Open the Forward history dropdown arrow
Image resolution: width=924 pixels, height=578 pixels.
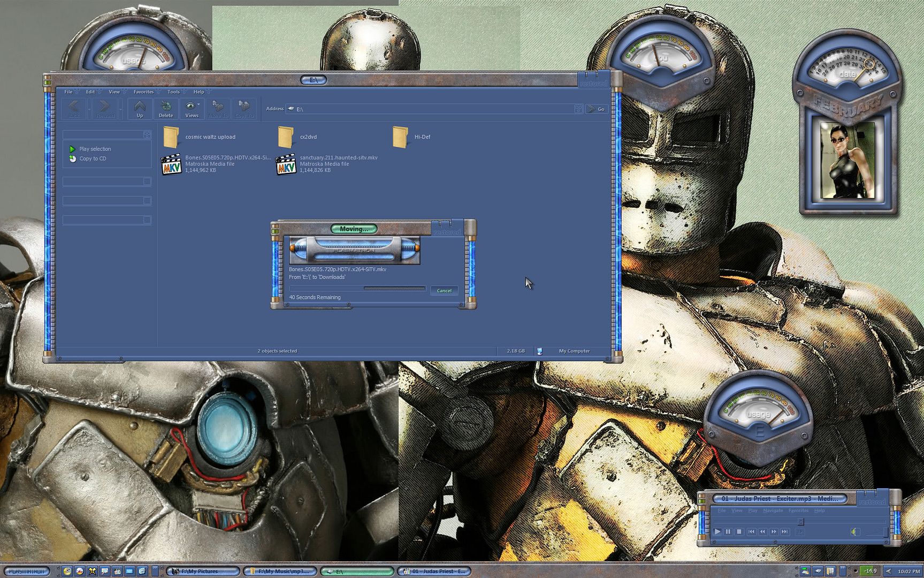click(120, 109)
